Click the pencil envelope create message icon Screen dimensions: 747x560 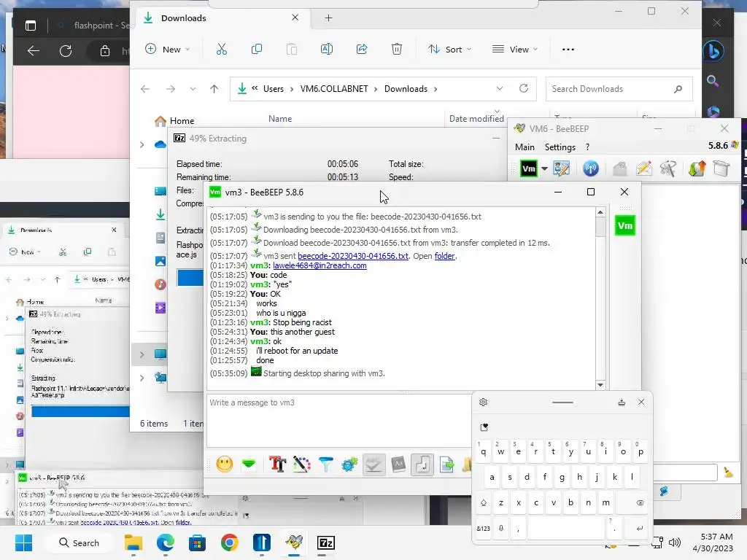coord(643,168)
